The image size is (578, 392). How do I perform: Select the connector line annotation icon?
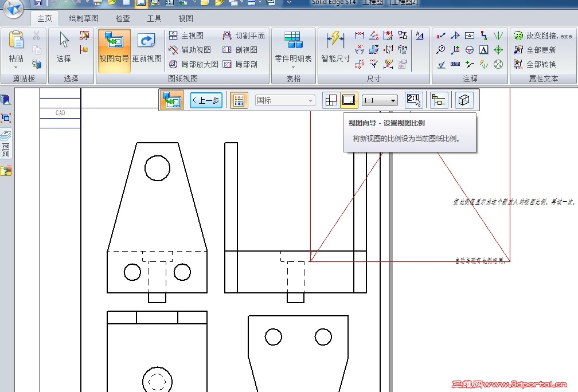(x=483, y=36)
